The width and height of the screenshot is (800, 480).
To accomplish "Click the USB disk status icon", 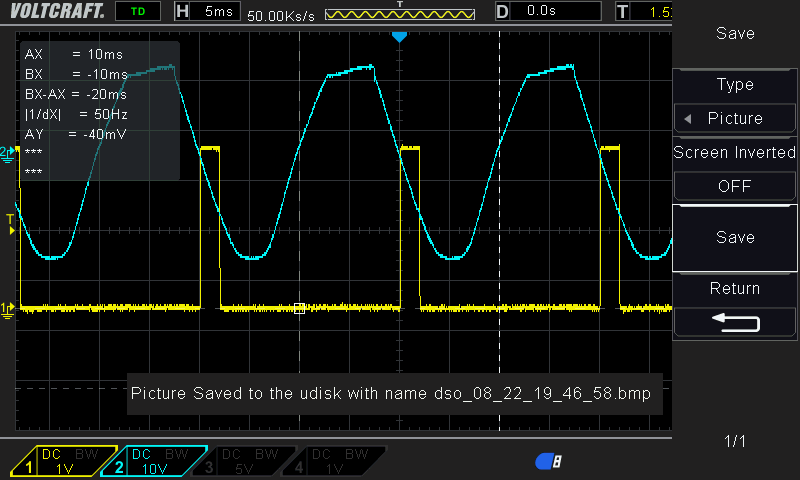I will 548,461.
